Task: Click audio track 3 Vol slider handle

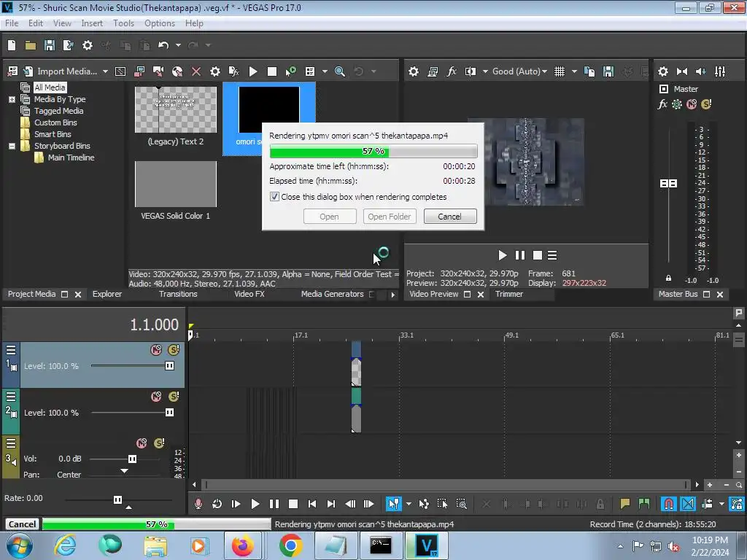Action: 133,459
